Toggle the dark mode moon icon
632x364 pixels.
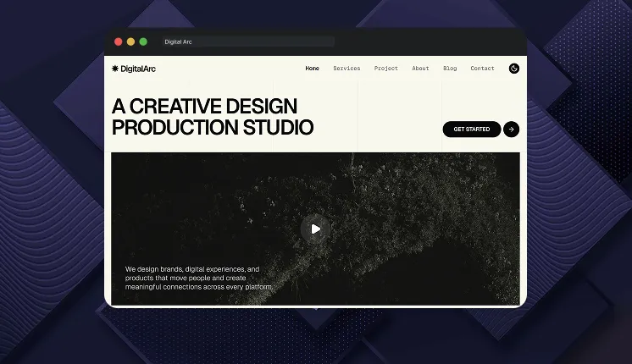[514, 69]
